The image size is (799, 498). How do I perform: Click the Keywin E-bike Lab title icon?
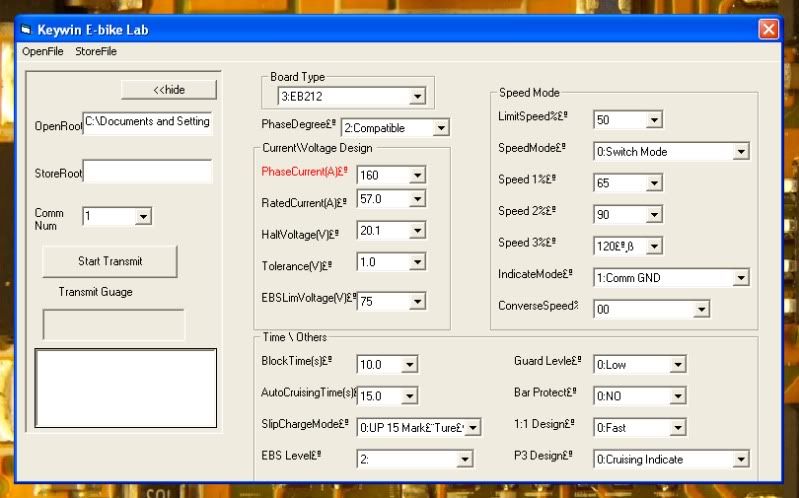(26, 30)
